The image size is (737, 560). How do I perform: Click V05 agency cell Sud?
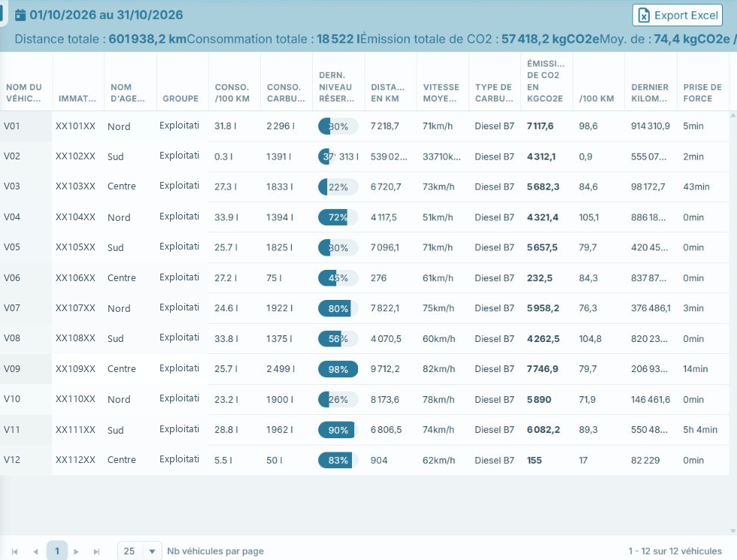(x=116, y=247)
